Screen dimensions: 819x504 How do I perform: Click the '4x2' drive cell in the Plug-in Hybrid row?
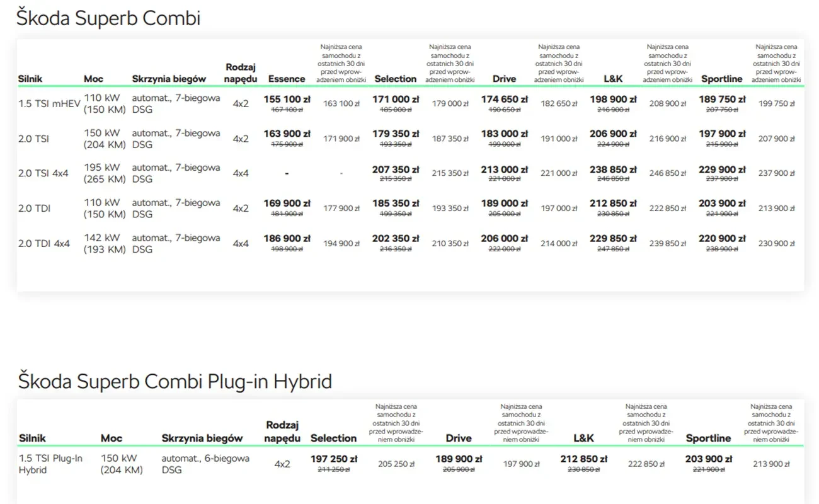coord(282,464)
